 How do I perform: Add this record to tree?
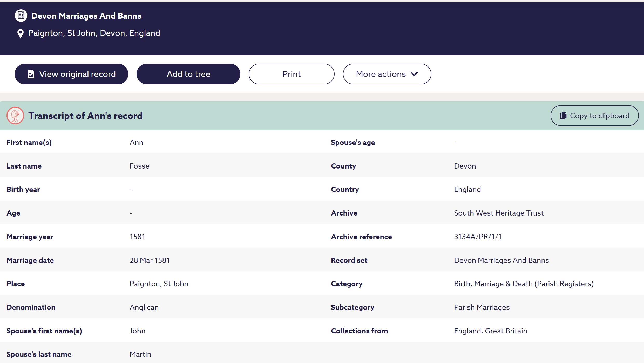click(188, 74)
